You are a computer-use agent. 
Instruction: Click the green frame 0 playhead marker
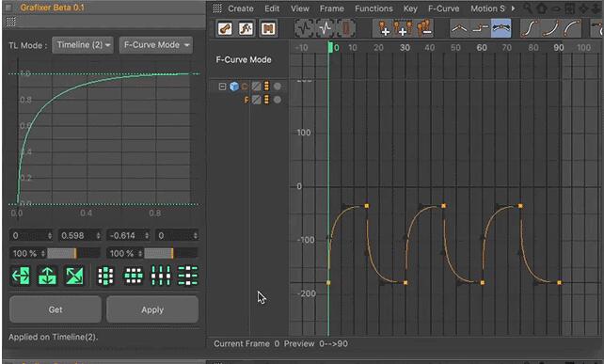tap(330, 48)
